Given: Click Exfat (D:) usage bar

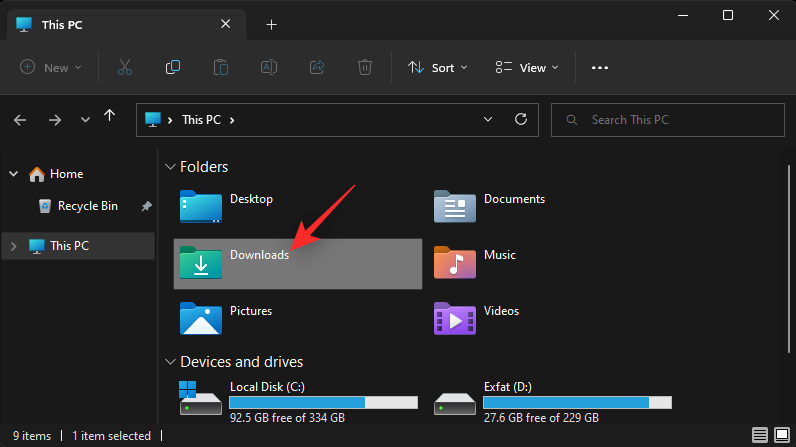Looking at the screenshot, I should coord(577,402).
